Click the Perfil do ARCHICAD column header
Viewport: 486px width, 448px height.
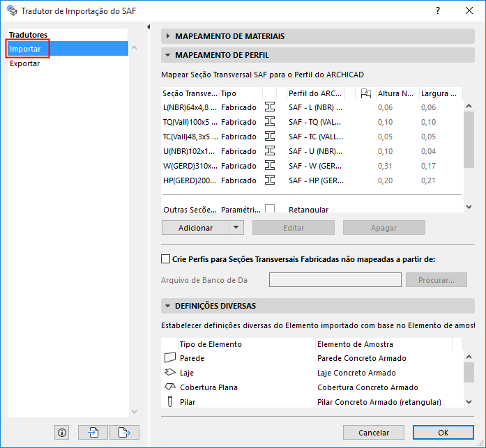tap(316, 93)
